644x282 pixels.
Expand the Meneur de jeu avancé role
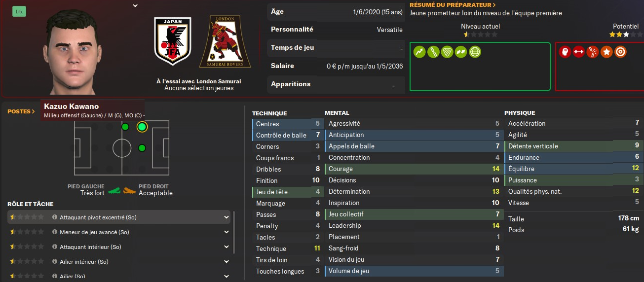click(227, 232)
